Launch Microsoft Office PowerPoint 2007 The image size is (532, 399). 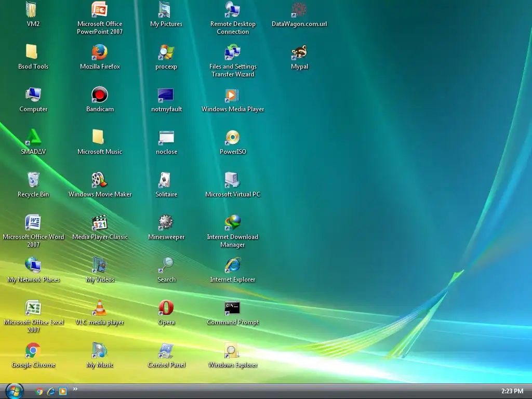[x=99, y=9]
